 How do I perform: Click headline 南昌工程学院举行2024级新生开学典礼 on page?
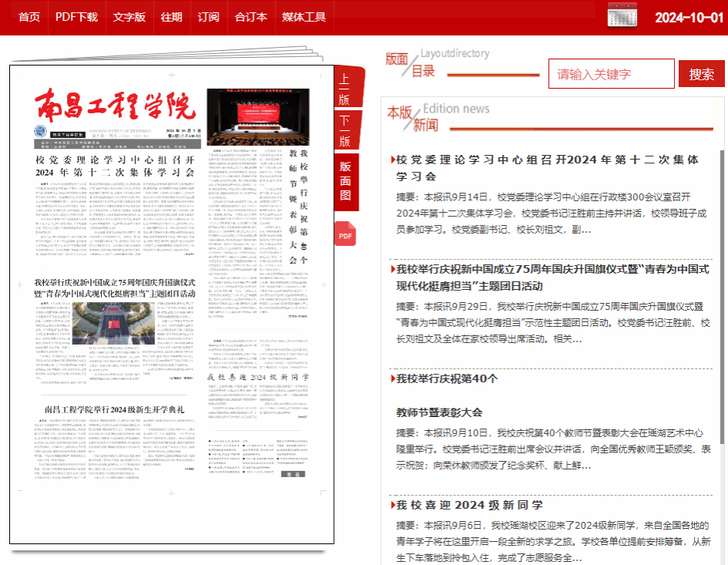click(114, 409)
